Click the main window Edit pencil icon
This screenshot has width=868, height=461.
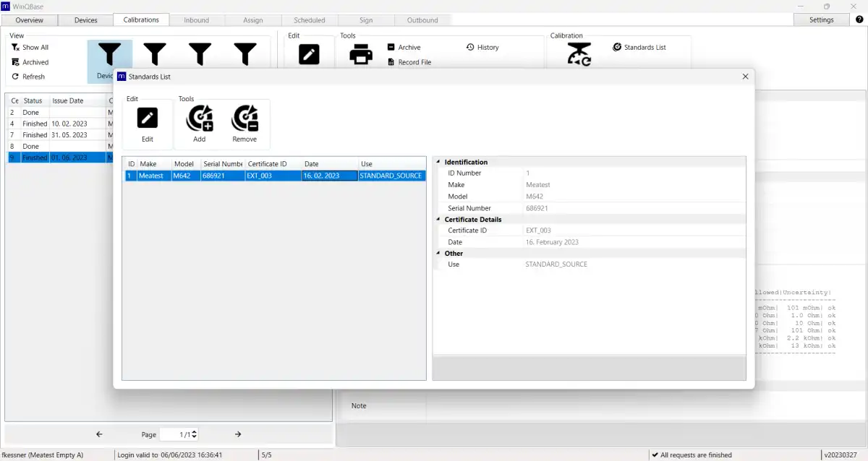[x=309, y=54]
